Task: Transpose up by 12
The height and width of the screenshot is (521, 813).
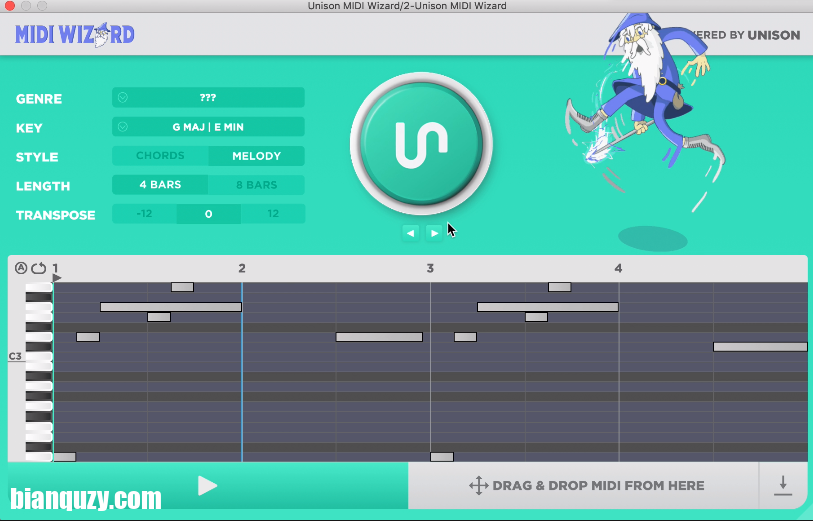Action: [x=273, y=214]
